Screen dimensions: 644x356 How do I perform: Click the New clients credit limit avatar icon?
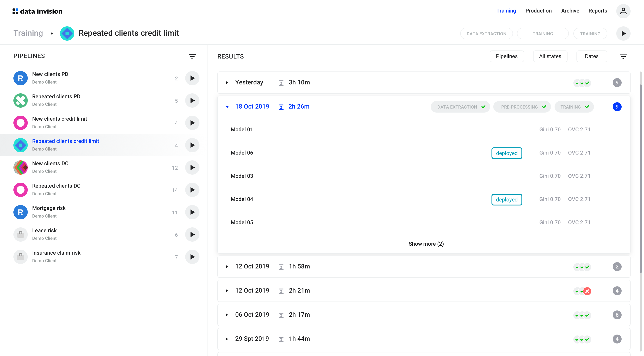pos(21,123)
